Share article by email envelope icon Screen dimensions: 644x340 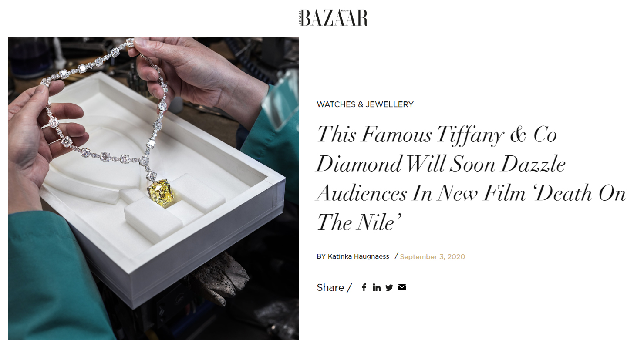click(402, 287)
